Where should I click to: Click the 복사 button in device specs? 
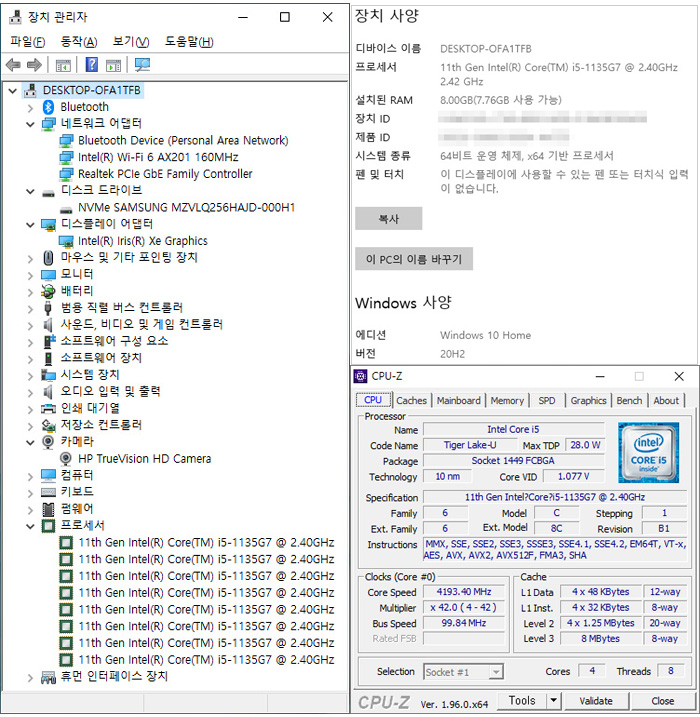coord(389,219)
